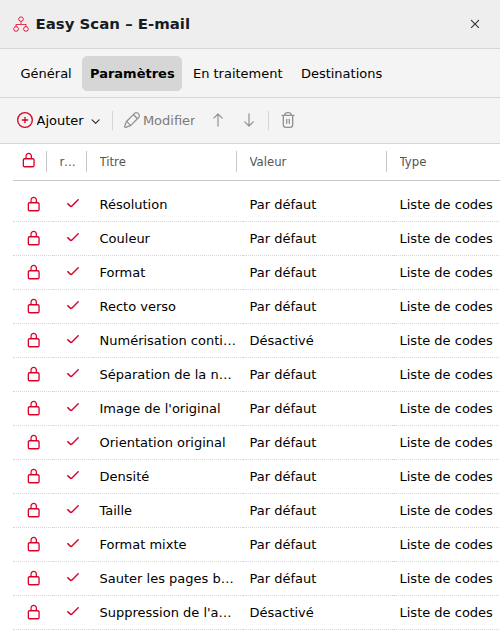This screenshot has width=500, height=638.
Task: Expand the Ajouter dropdown arrow
Action: pyautogui.click(x=96, y=121)
